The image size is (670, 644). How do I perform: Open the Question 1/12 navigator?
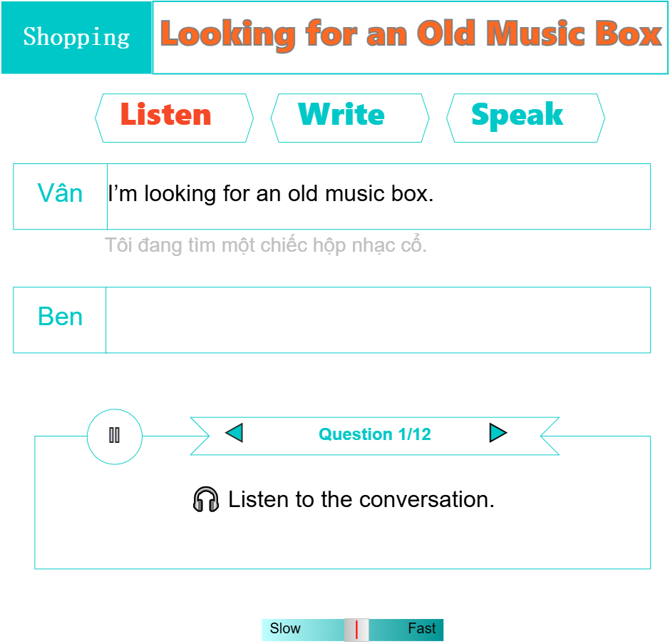click(x=374, y=434)
